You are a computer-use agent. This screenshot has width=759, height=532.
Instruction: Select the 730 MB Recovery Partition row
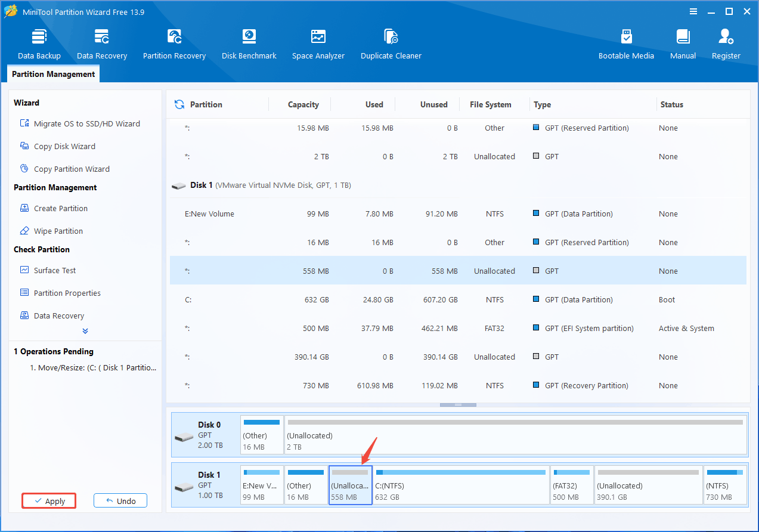[x=458, y=385]
